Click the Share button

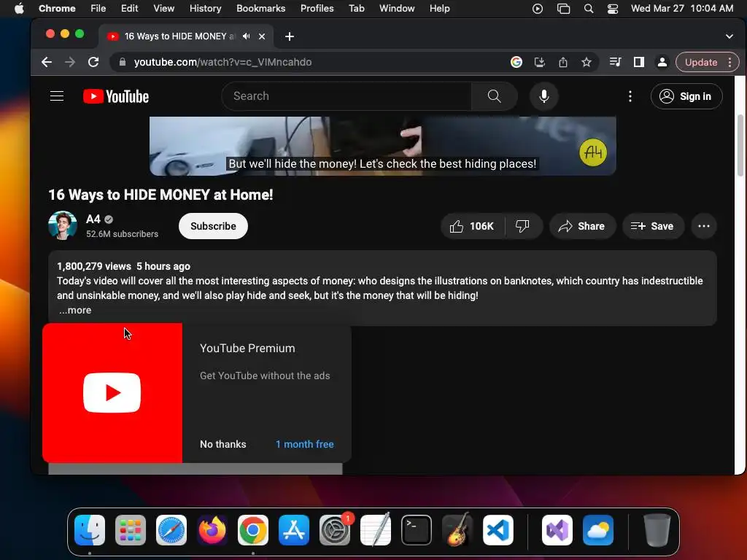coord(582,226)
